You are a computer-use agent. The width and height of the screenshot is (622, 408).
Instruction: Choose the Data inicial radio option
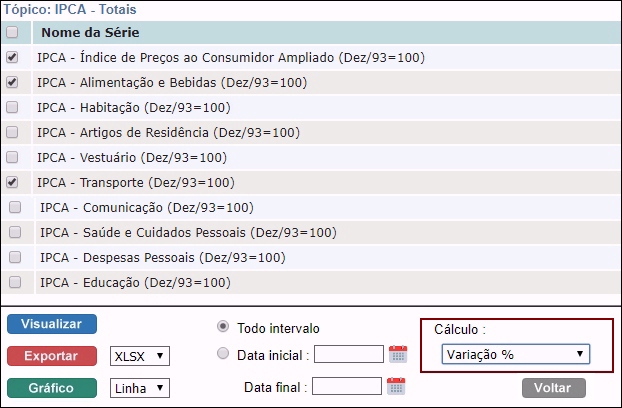click(223, 354)
